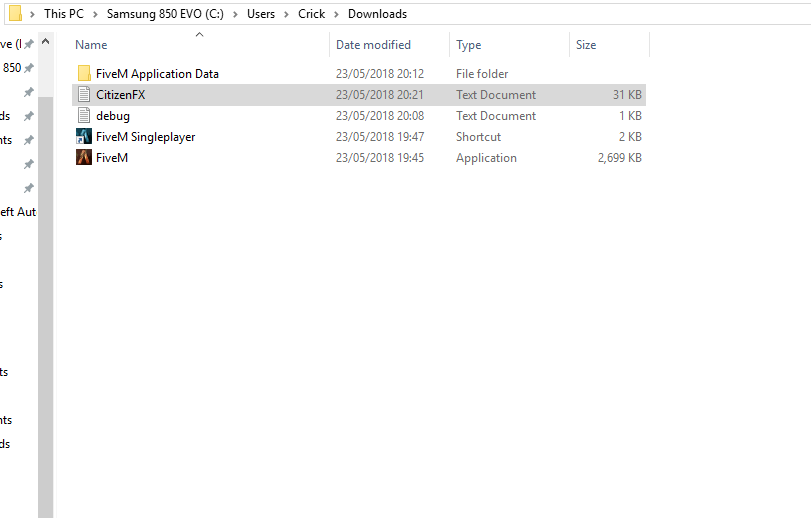This screenshot has height=518, width=811.
Task: Sort files by Type column header
Action: click(468, 45)
